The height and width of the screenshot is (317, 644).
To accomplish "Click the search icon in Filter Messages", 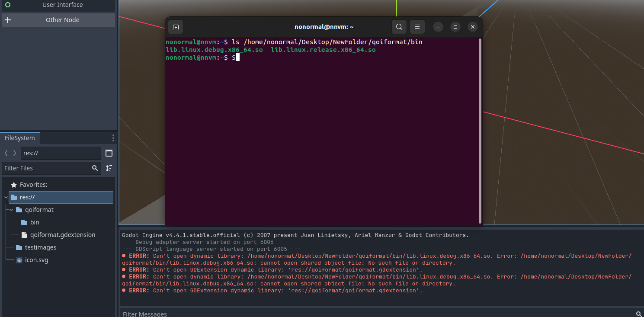I will (639, 314).
